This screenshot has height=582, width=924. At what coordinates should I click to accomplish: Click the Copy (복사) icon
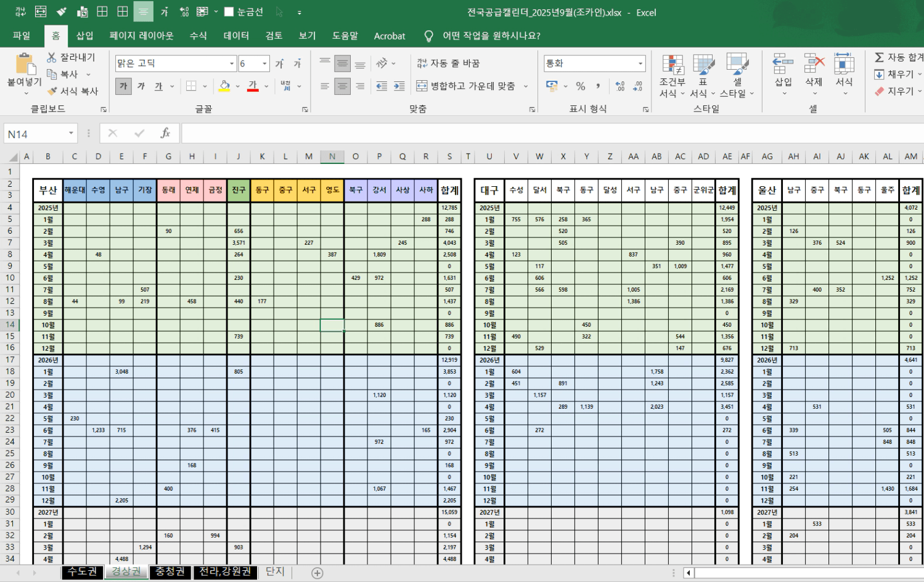(52, 74)
